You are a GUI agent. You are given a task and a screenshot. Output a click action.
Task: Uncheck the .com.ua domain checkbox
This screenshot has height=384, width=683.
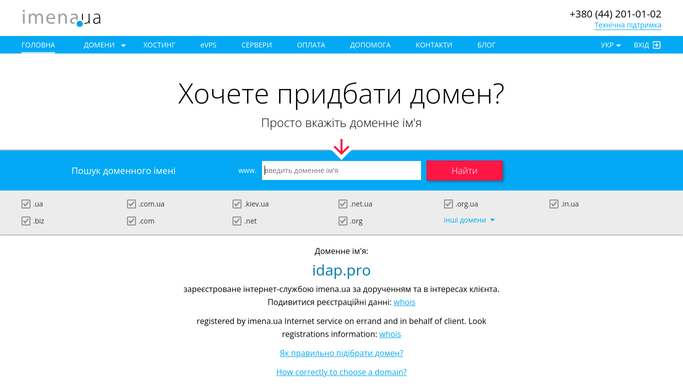(x=131, y=204)
